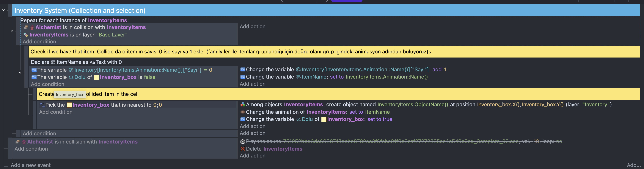Viewport: 644px width, 169px height.
Task: Click the collision icon beside the non-strikethrough Alchemist condition
Action: pos(26,27)
